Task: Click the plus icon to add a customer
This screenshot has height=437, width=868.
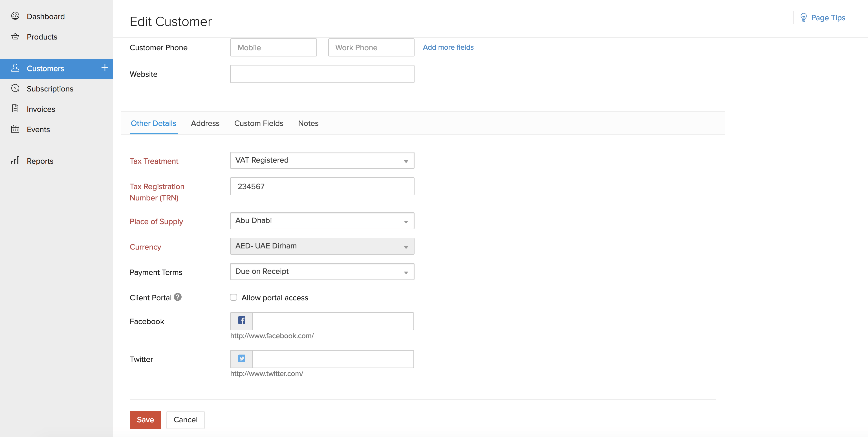Action: 105,68
